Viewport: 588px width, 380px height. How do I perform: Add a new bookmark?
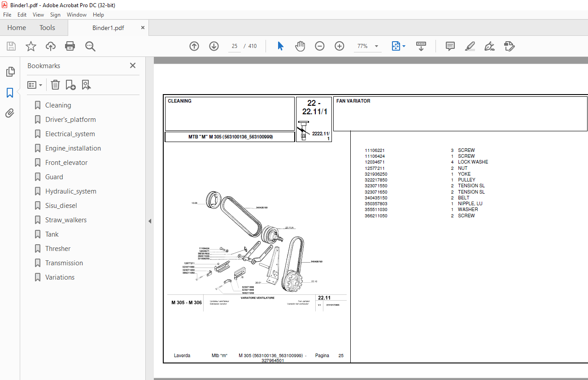pyautogui.click(x=70, y=85)
